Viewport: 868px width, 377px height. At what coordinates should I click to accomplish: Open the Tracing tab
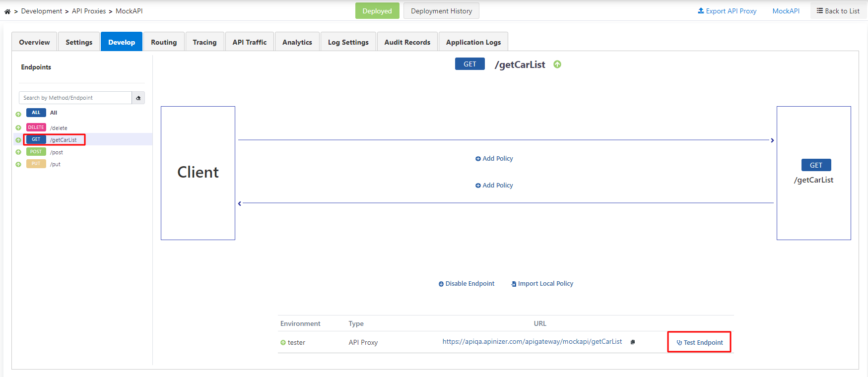point(204,42)
